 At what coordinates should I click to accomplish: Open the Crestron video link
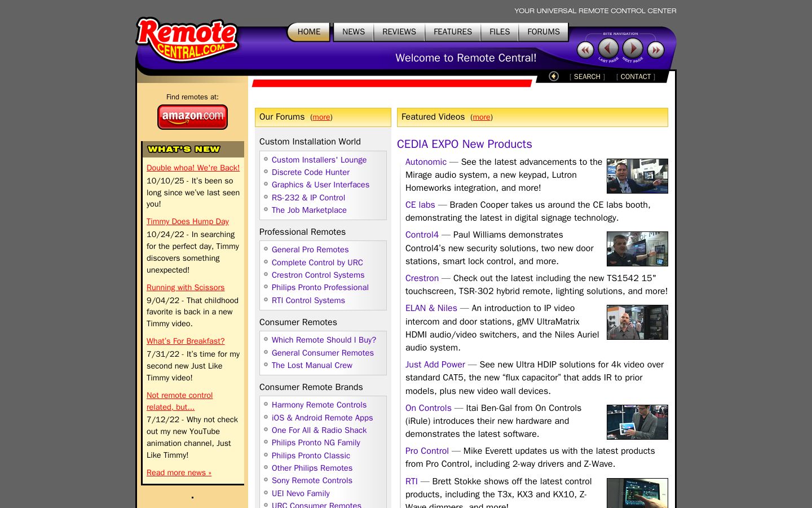pos(422,278)
